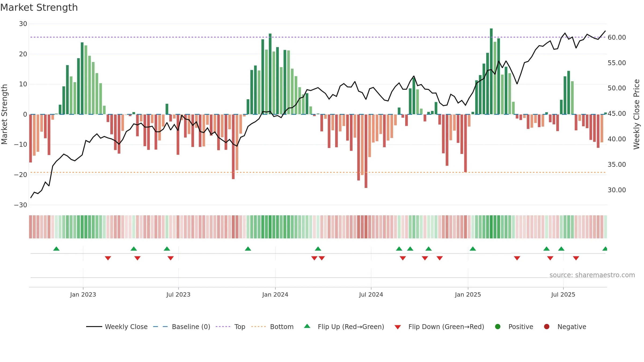Click the '30.00' price axis tick label
The width and height of the screenshot is (644, 362).
[x=617, y=190]
